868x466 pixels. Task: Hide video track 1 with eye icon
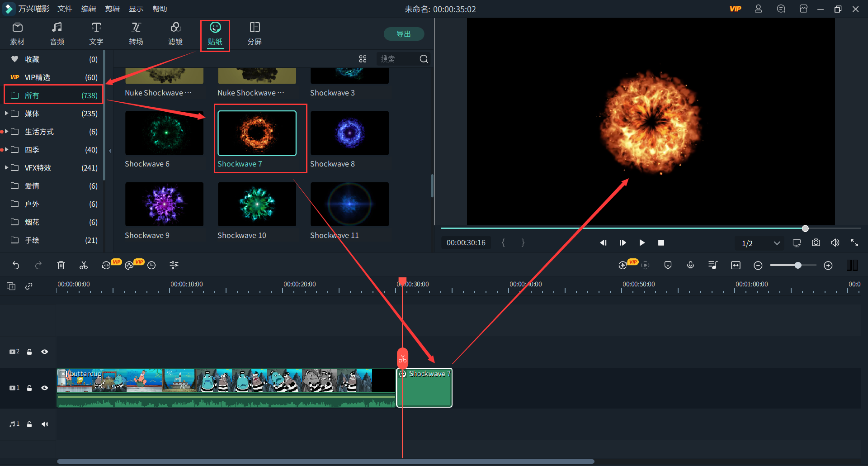point(45,388)
